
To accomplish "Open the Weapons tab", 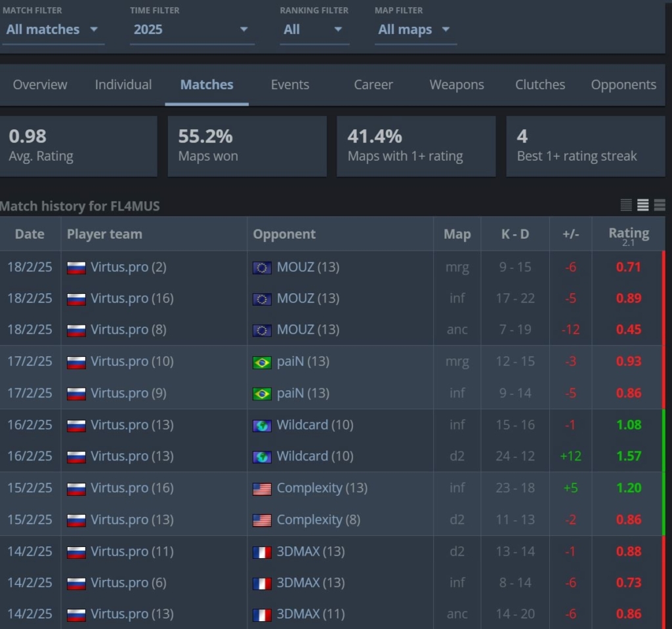I will [457, 85].
